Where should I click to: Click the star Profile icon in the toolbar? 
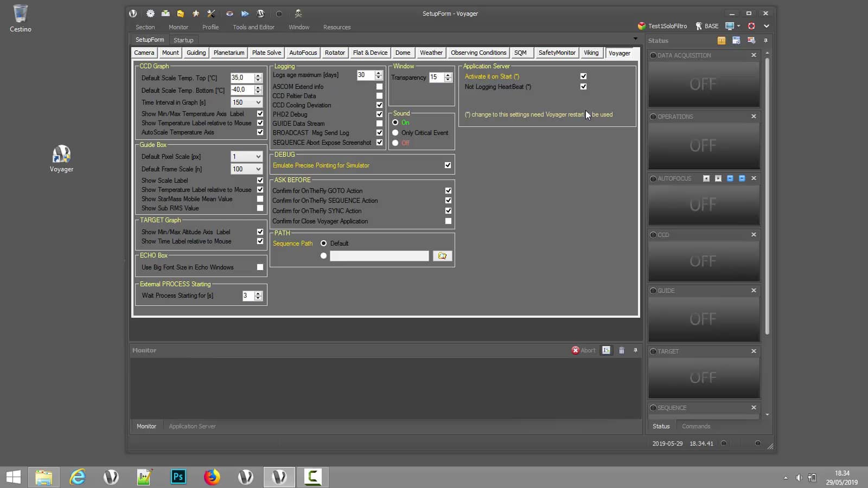pyautogui.click(x=196, y=14)
